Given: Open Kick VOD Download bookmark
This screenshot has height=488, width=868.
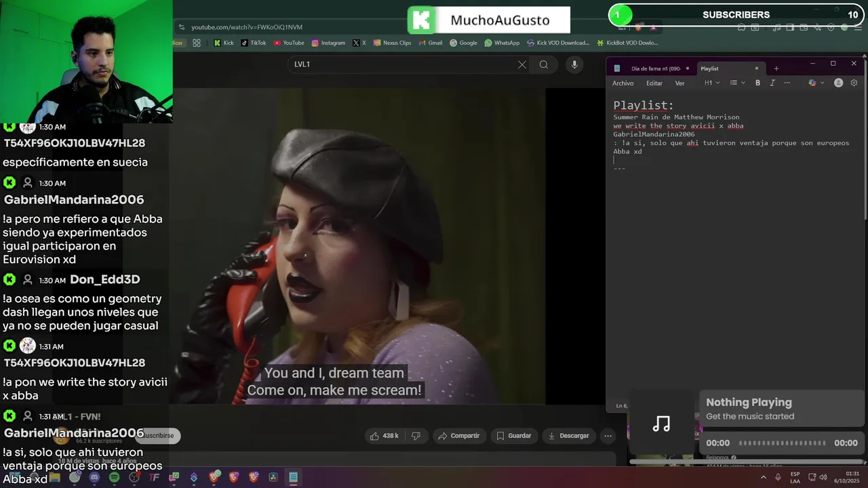Looking at the screenshot, I should tap(558, 43).
